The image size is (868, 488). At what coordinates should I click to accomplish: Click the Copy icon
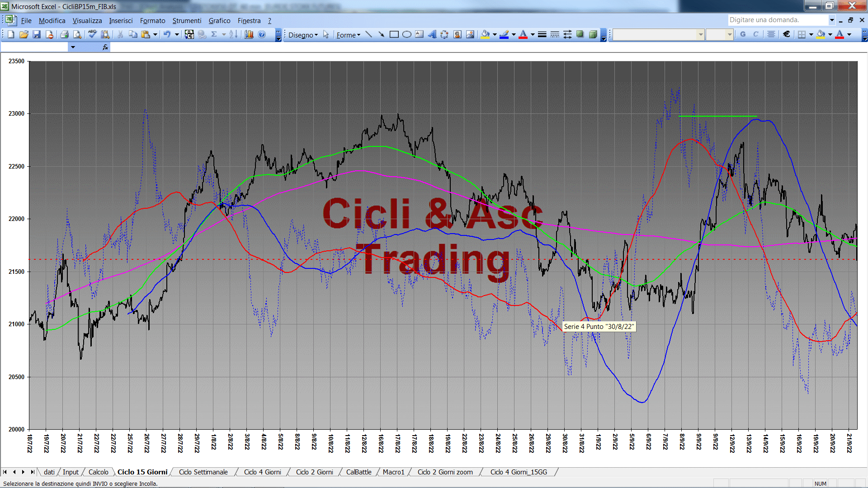[133, 34]
